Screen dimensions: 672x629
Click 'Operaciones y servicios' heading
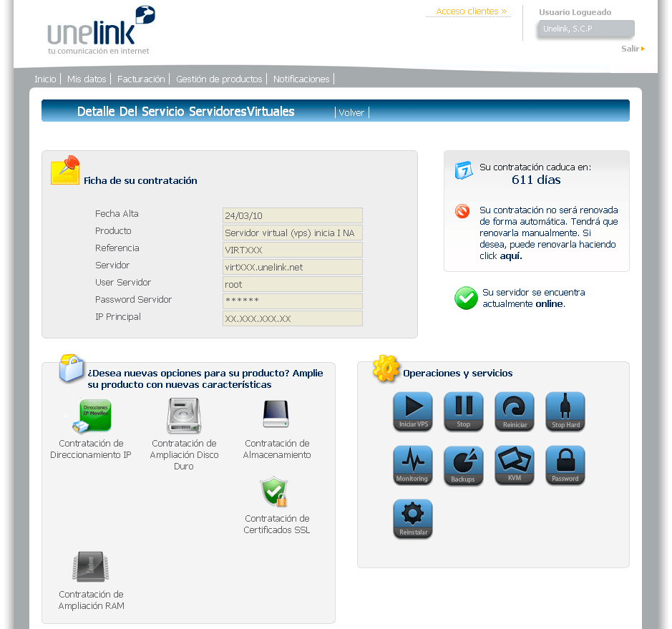(x=458, y=374)
